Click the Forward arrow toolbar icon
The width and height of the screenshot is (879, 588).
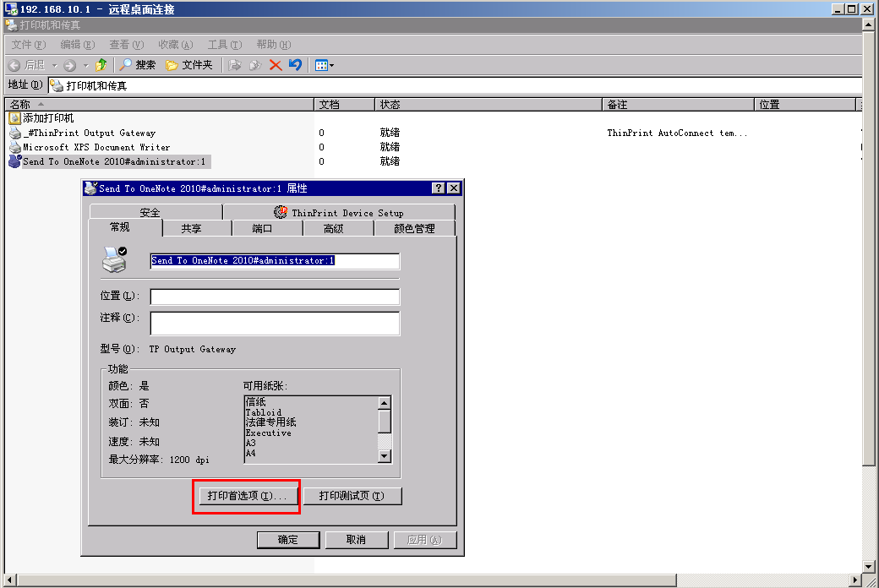point(69,66)
